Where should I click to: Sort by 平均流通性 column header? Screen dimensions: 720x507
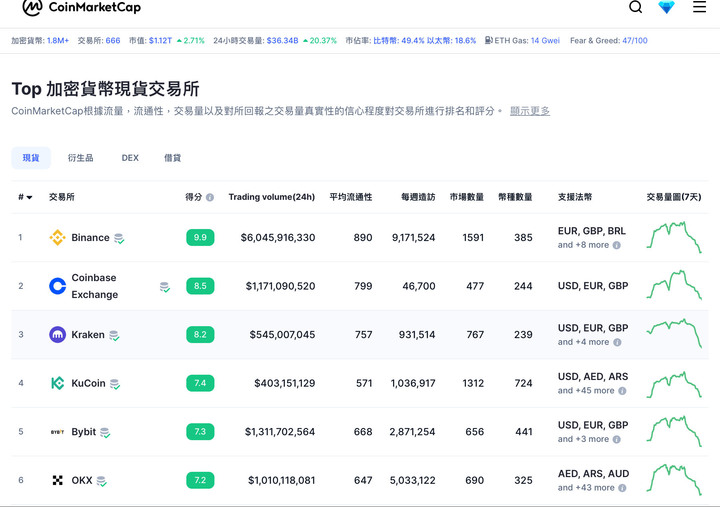pyautogui.click(x=350, y=197)
